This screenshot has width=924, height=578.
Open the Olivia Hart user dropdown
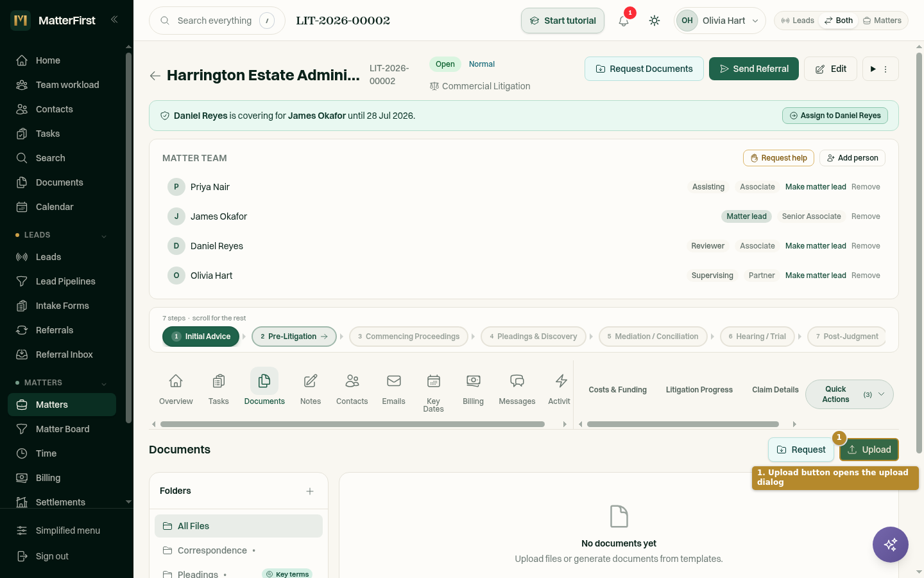point(720,21)
